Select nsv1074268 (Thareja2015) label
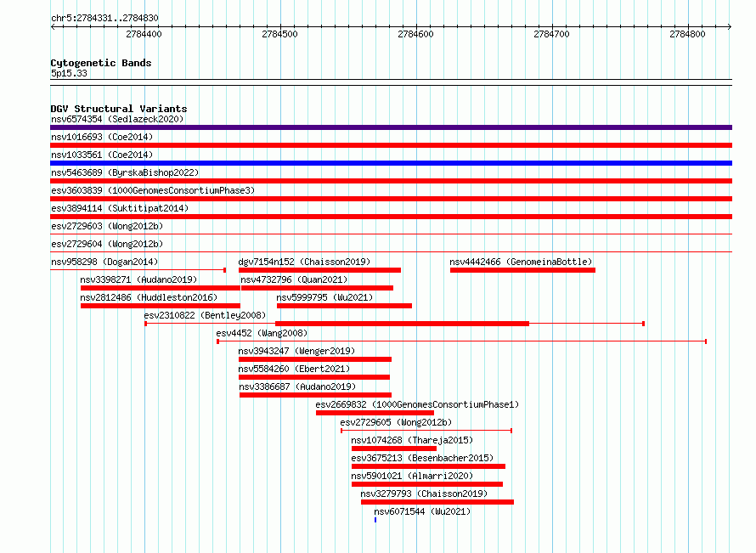Image resolution: width=756 pixels, height=553 pixels. (x=412, y=440)
